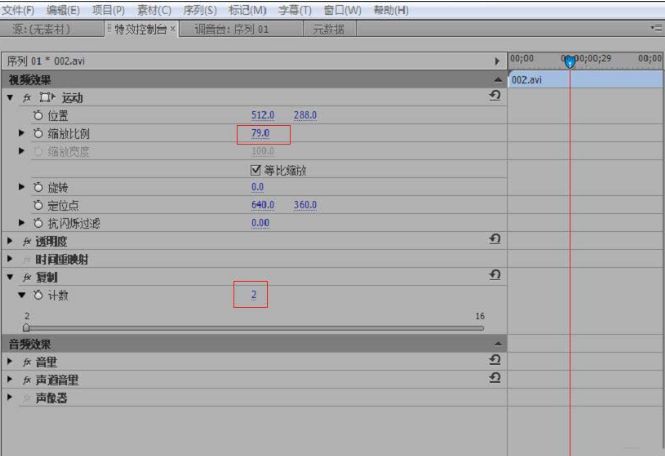Toggle the fx switch for 运动
The image size is (665, 456).
pyautogui.click(x=25, y=98)
